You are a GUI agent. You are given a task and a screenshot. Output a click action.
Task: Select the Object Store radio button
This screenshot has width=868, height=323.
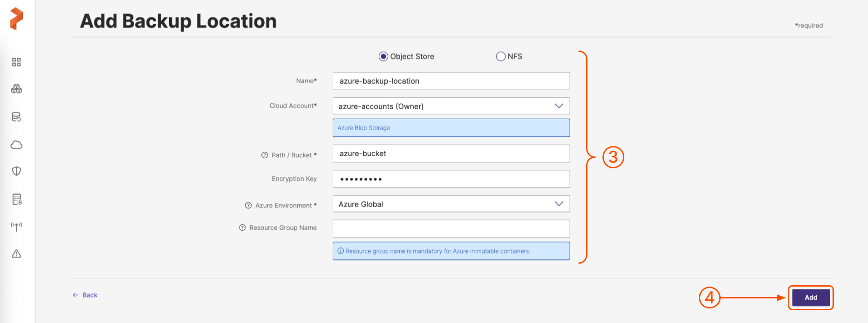pyautogui.click(x=383, y=56)
